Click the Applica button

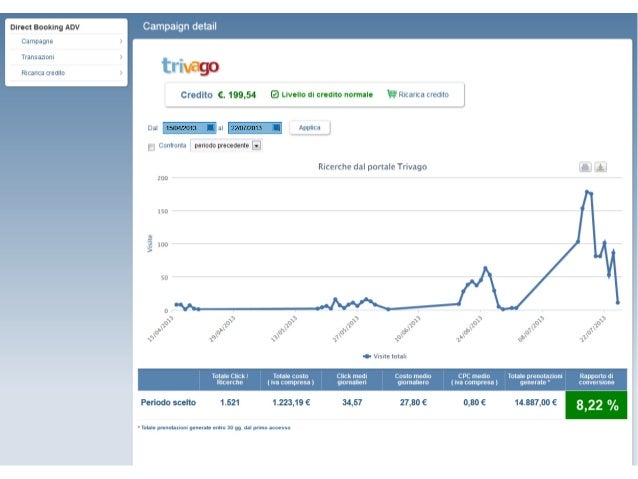(x=310, y=128)
